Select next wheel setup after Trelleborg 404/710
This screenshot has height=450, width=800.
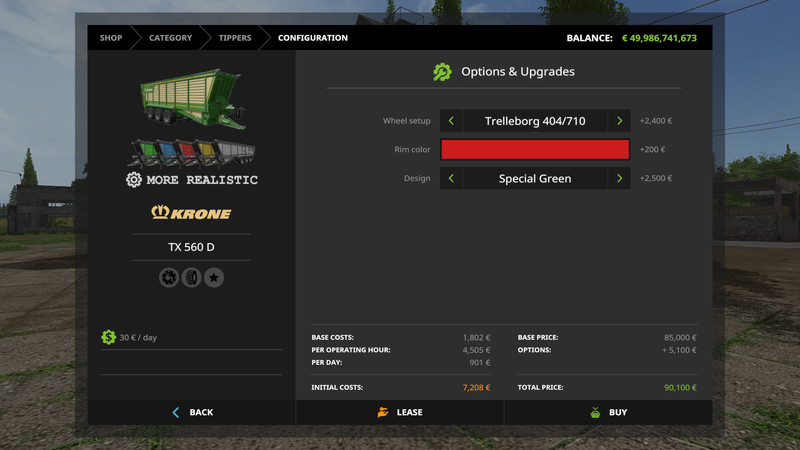(619, 121)
